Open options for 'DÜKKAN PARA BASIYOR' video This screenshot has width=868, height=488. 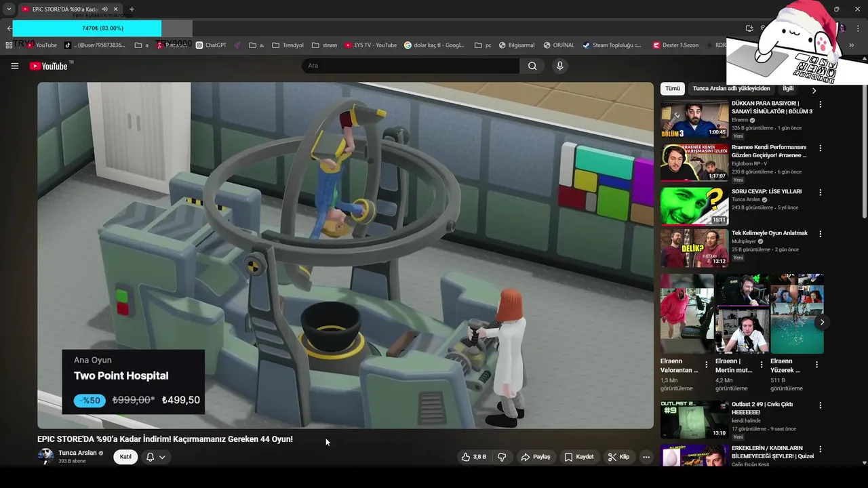tap(820, 104)
